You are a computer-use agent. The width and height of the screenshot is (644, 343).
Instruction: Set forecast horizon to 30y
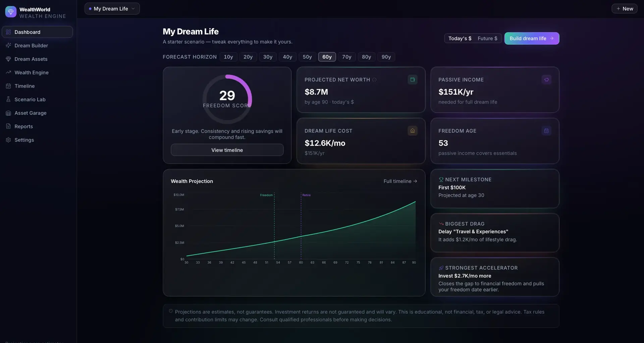point(268,57)
